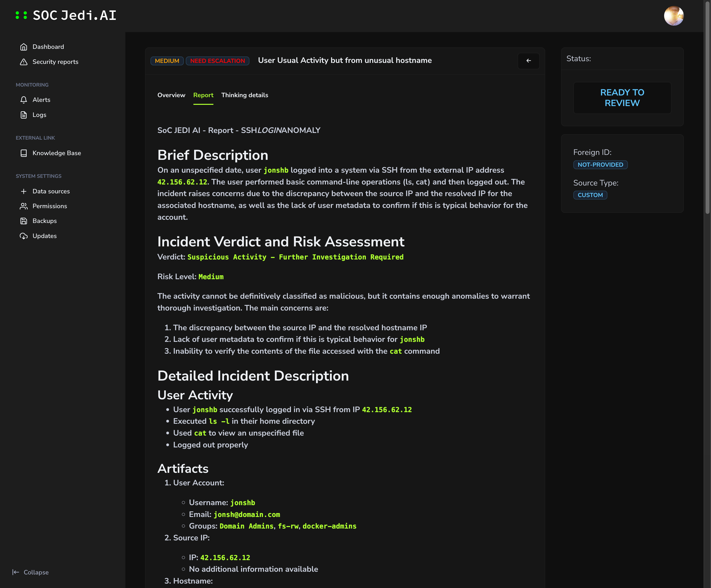Click the Updates cloud download icon
The image size is (711, 588).
(23, 236)
